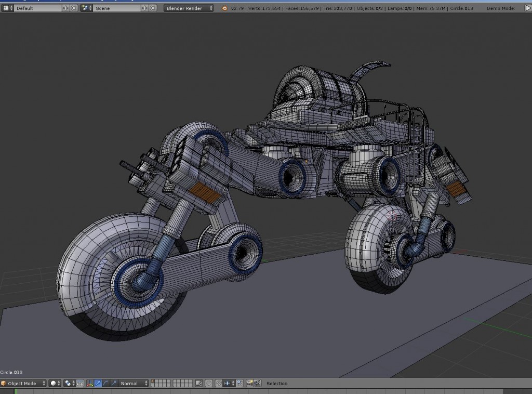The image size is (532, 394).
Task: Click the OpenGL render camera icon
Action: [x=249, y=383]
